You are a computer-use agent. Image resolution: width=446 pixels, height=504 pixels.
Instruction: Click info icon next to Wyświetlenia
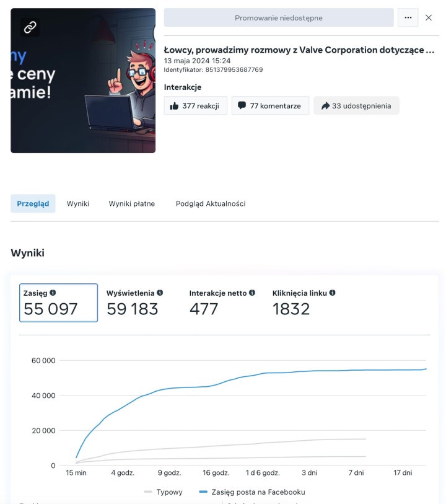pyautogui.click(x=160, y=293)
